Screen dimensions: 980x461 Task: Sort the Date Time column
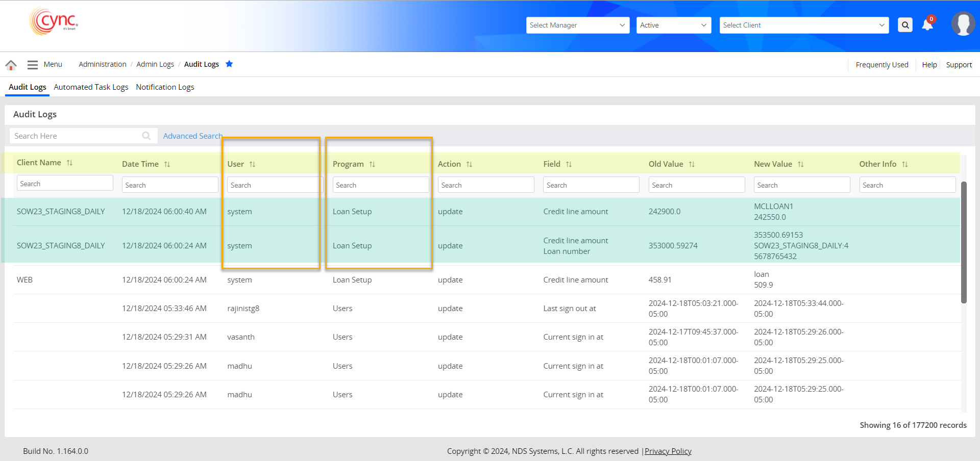coord(167,164)
